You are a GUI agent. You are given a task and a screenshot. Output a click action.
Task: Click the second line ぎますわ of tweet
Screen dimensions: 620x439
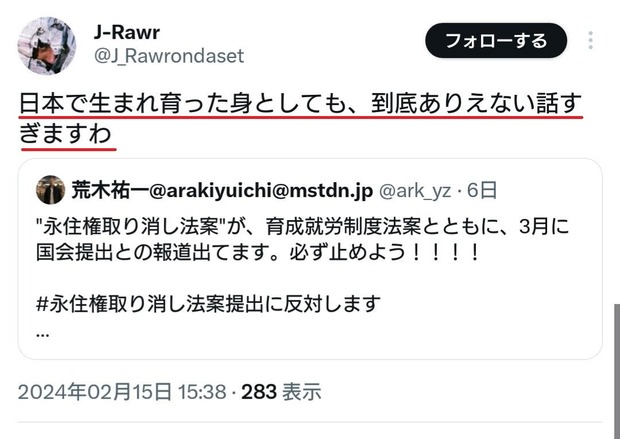[x=65, y=134]
